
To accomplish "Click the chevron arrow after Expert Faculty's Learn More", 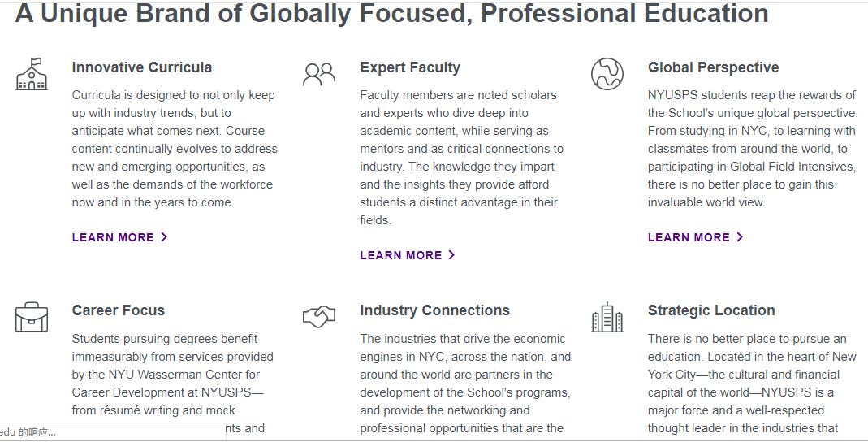I will (x=452, y=255).
